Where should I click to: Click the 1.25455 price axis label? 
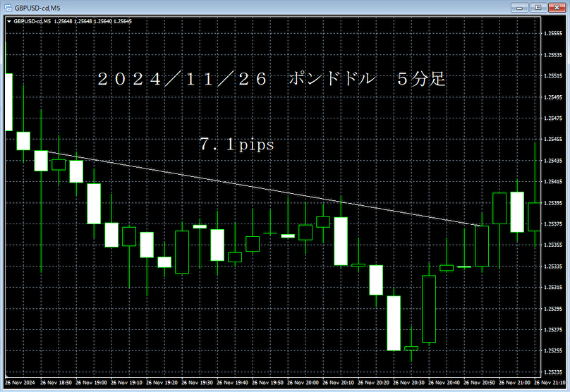(x=553, y=139)
